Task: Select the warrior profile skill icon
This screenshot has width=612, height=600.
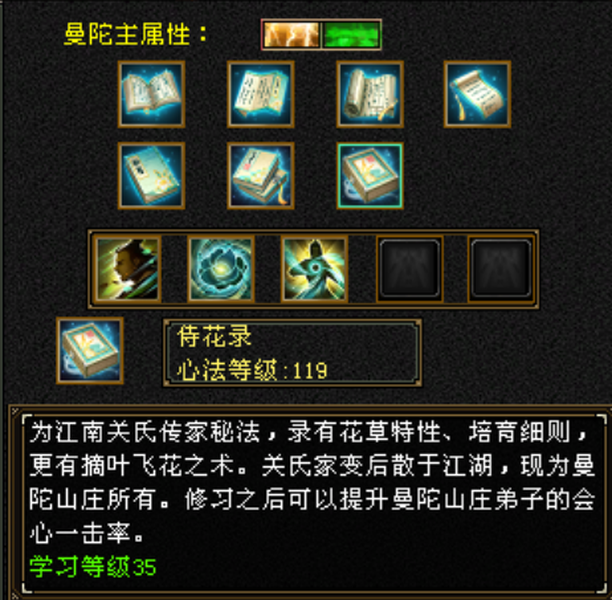Action: tap(127, 269)
